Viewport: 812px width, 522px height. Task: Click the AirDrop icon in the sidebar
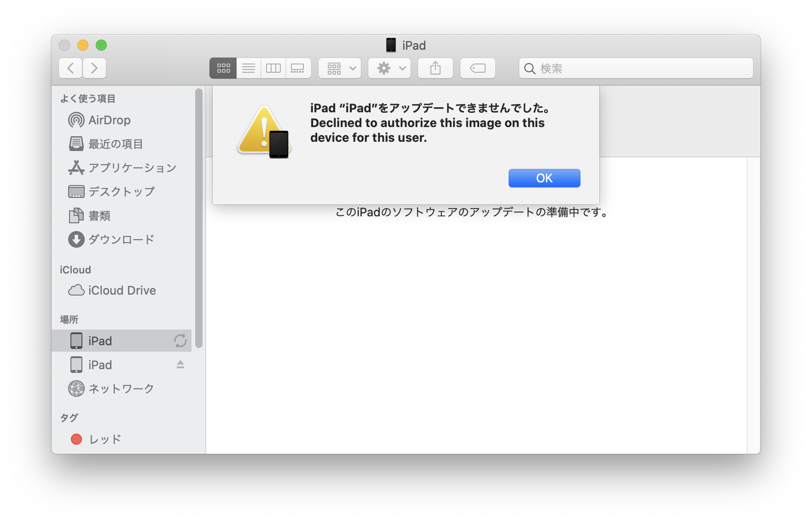click(x=76, y=120)
